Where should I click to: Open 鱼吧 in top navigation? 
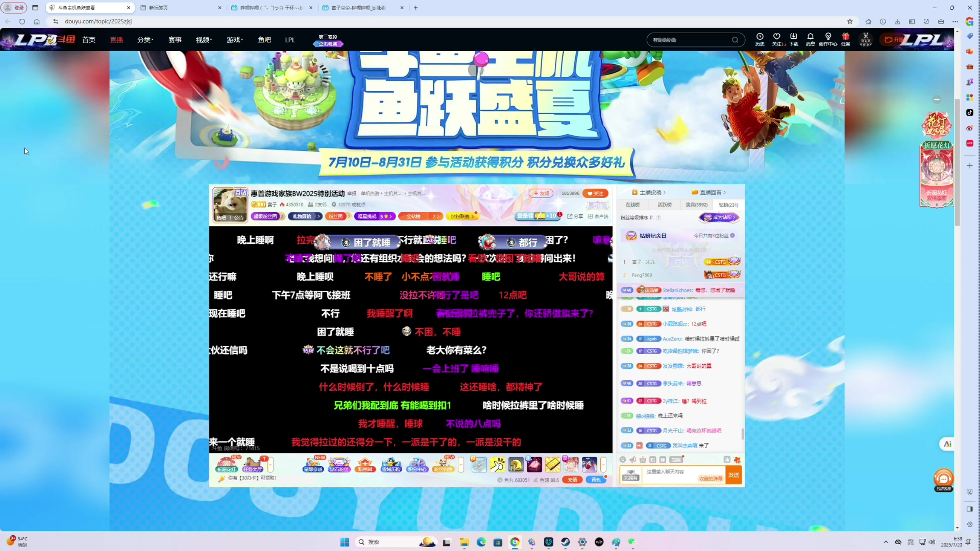[x=264, y=39]
